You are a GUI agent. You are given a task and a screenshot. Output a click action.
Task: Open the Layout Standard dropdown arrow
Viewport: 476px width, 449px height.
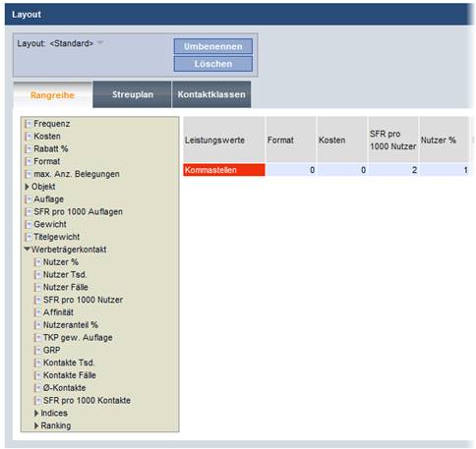pos(100,42)
